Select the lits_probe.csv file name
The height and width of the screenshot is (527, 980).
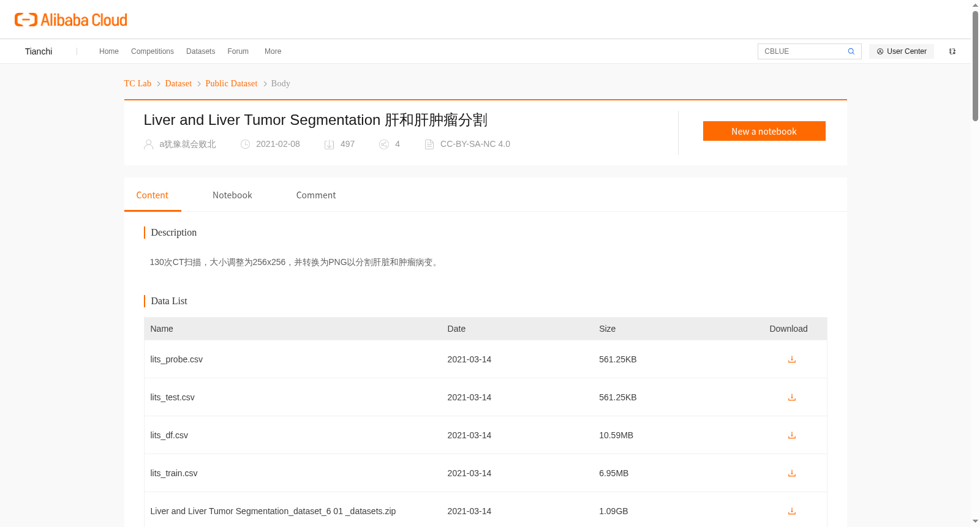(x=176, y=359)
